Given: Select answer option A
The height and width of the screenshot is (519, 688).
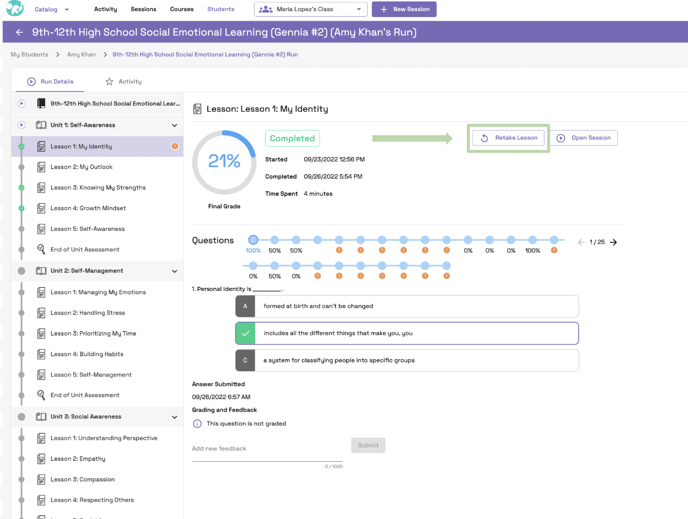Looking at the screenshot, I should pyautogui.click(x=245, y=306).
